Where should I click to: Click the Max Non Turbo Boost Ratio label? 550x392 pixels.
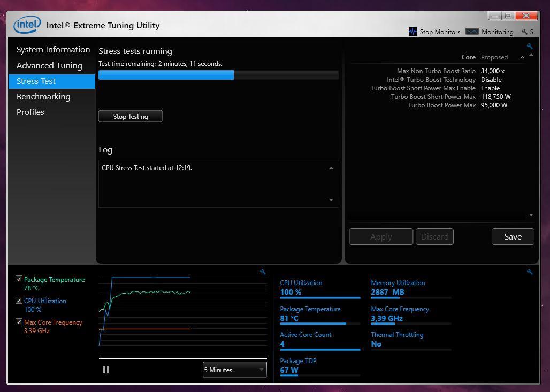click(436, 71)
